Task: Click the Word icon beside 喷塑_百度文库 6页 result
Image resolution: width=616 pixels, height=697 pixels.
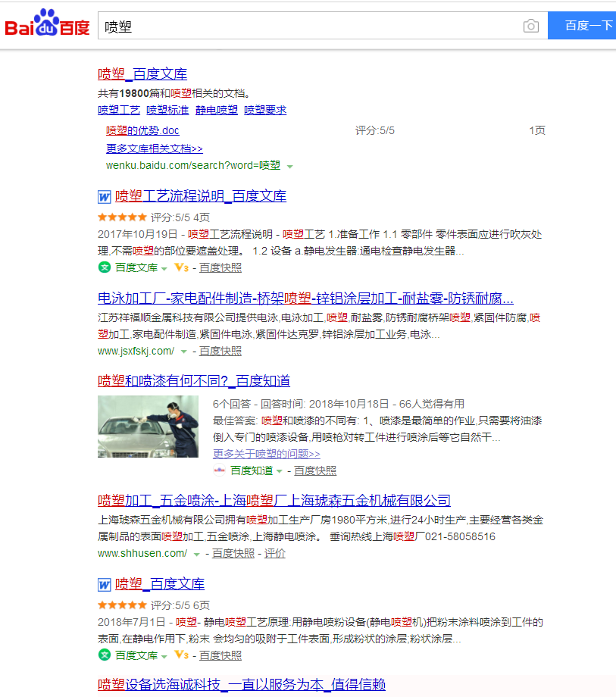Action: coord(104,585)
